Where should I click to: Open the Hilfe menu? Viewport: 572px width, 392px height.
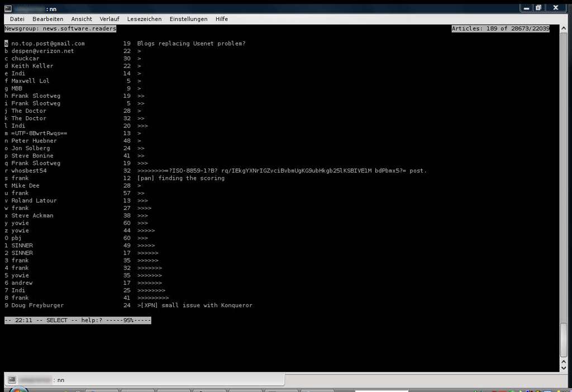(x=222, y=19)
